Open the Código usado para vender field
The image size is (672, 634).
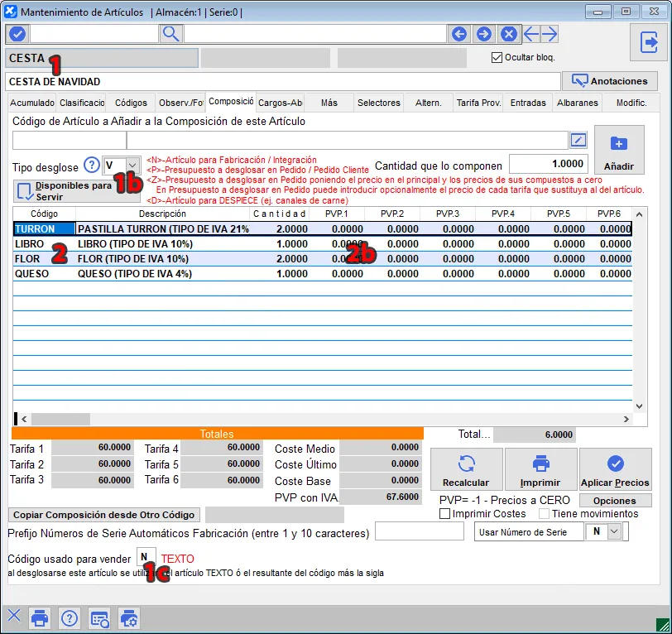point(146,558)
